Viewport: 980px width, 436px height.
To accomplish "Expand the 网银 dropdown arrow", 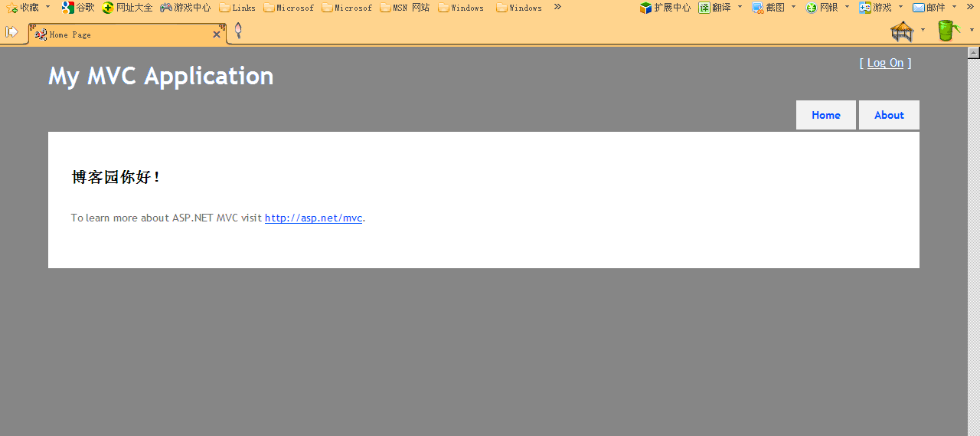I will pos(847,7).
